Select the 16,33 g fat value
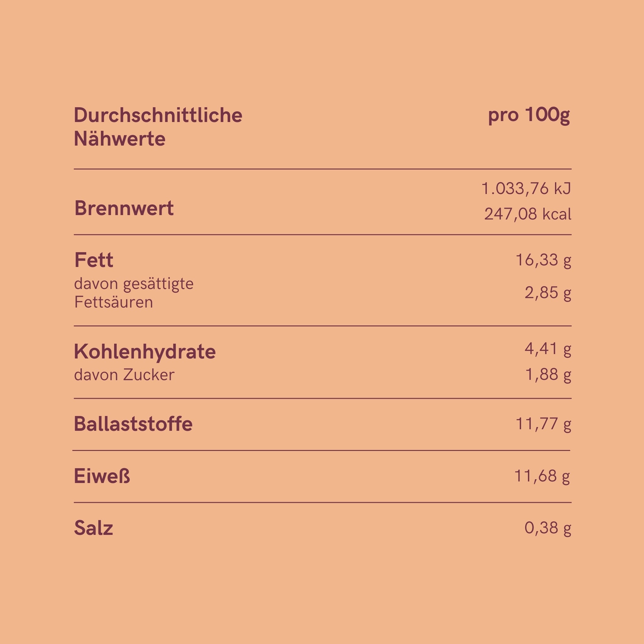 pos(543,260)
